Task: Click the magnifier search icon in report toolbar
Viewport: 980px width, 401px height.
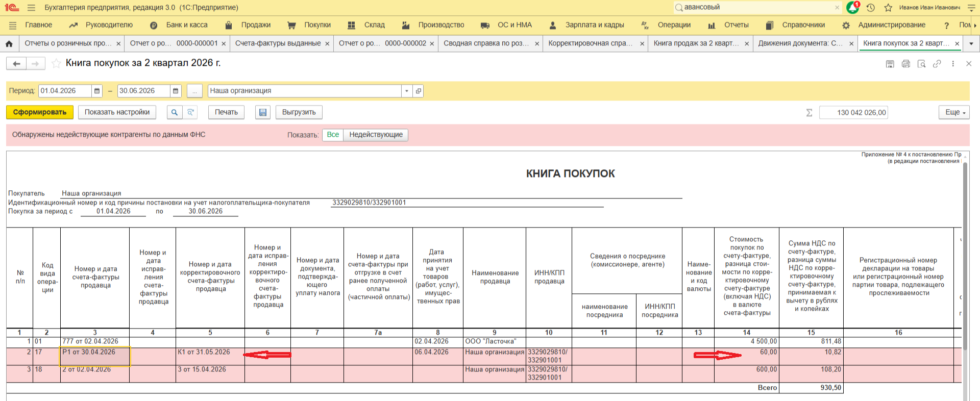Action: pyautogui.click(x=174, y=112)
